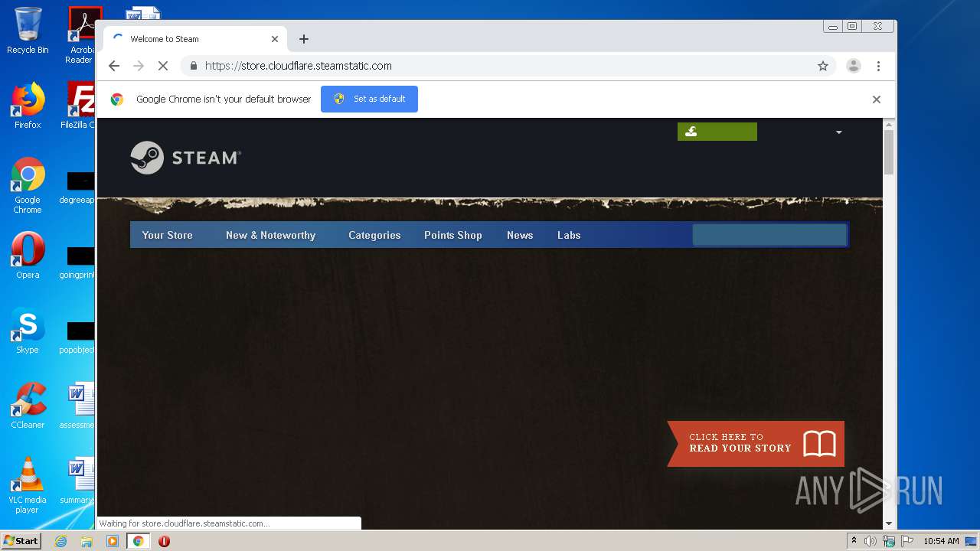Select the Firefox desktop icon

point(28,106)
